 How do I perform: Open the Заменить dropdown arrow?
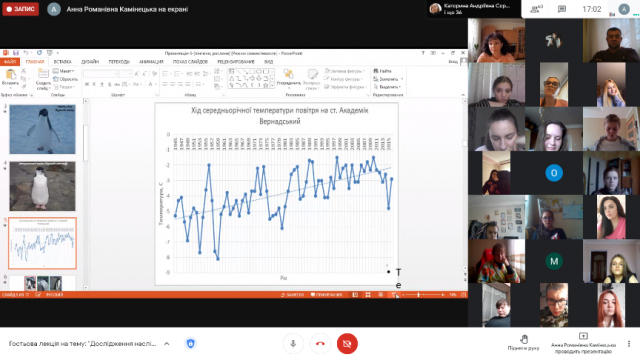[402, 79]
